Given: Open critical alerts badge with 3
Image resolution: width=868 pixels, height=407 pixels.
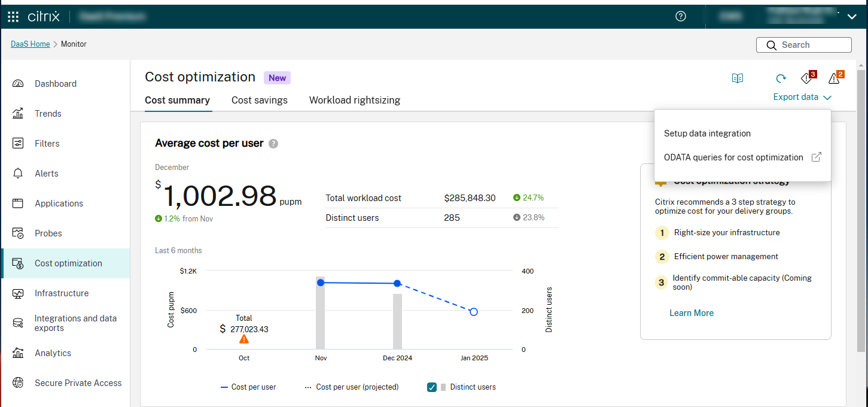Looking at the screenshot, I should (x=807, y=78).
